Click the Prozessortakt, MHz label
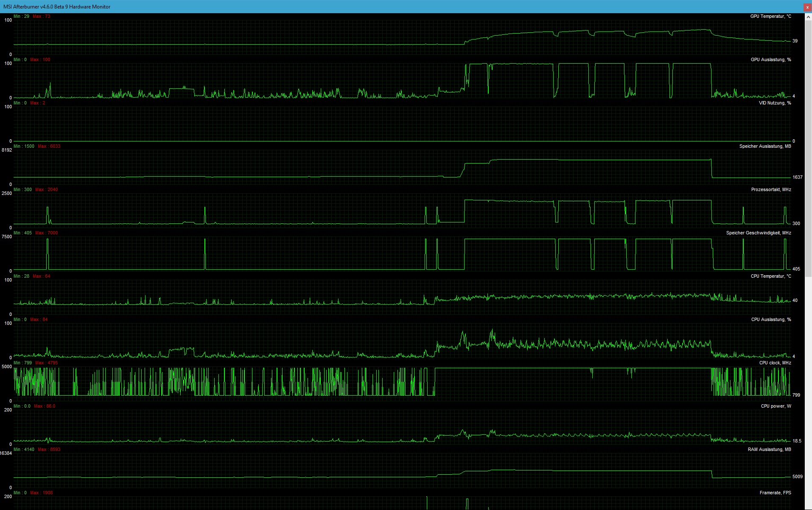Viewport: 812px width, 510px height. click(771, 189)
